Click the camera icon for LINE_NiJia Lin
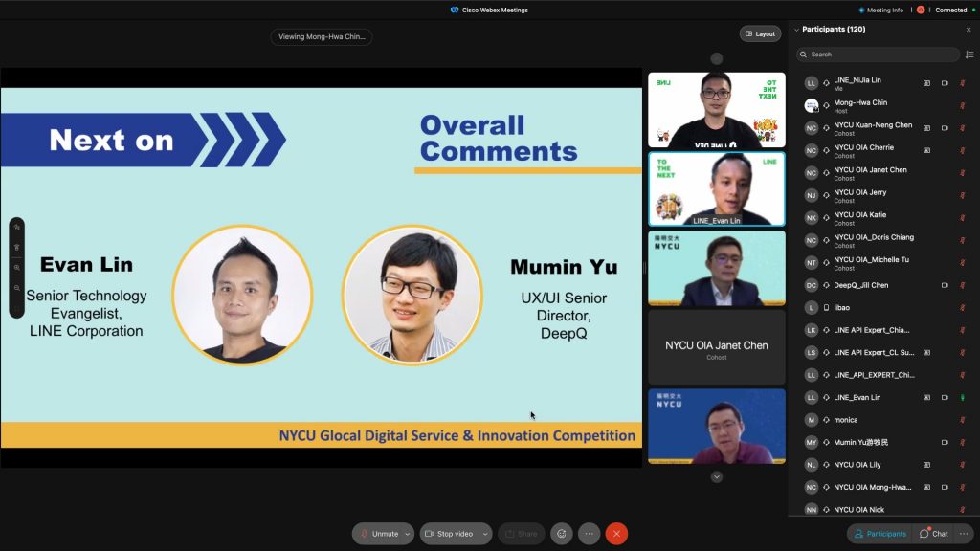980x551 pixels. pyautogui.click(x=945, y=83)
